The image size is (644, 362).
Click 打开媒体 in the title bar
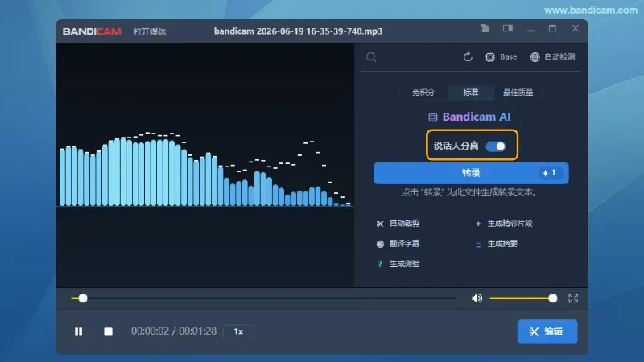tap(150, 31)
